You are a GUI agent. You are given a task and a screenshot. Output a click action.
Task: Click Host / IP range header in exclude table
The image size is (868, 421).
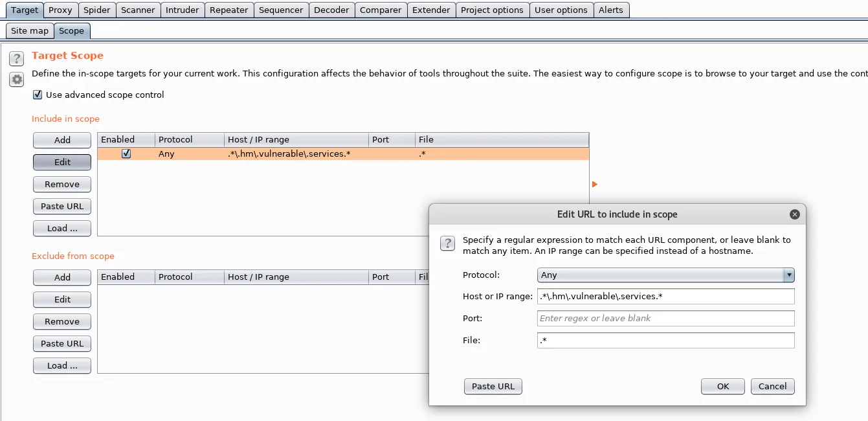pos(296,277)
